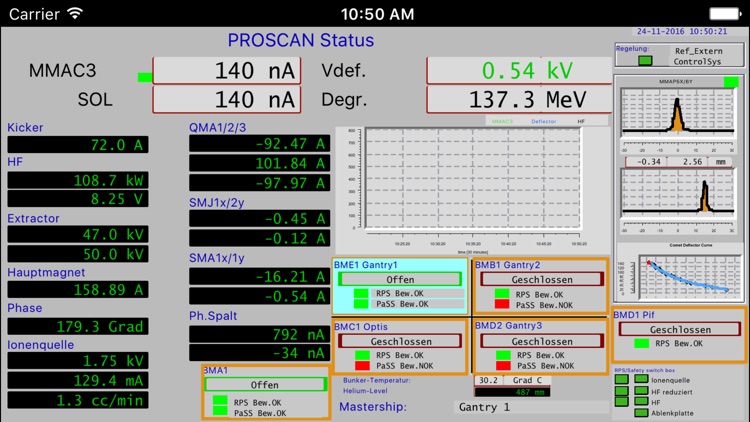Click BMB1 Gantry2 RPS Bew.OK green indicator
This screenshot has width=750, height=422.
(502, 294)
